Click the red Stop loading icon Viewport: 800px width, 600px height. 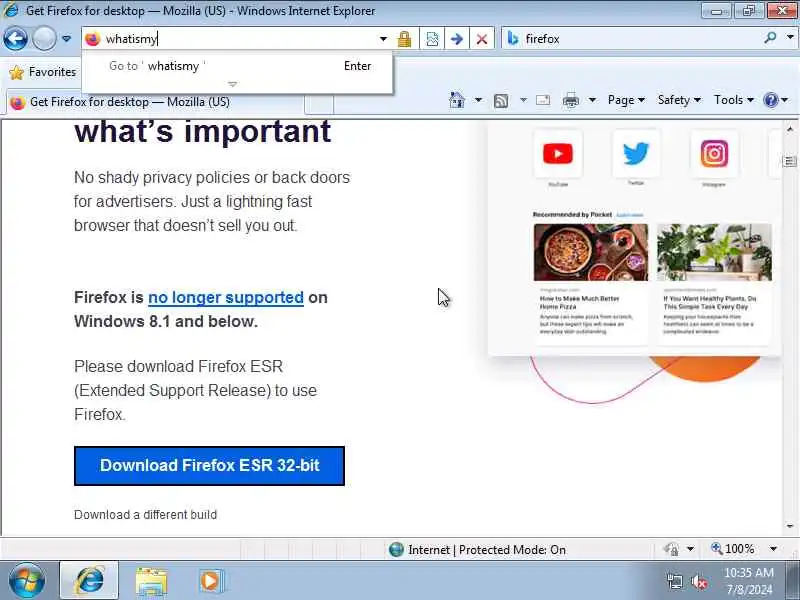click(x=481, y=39)
